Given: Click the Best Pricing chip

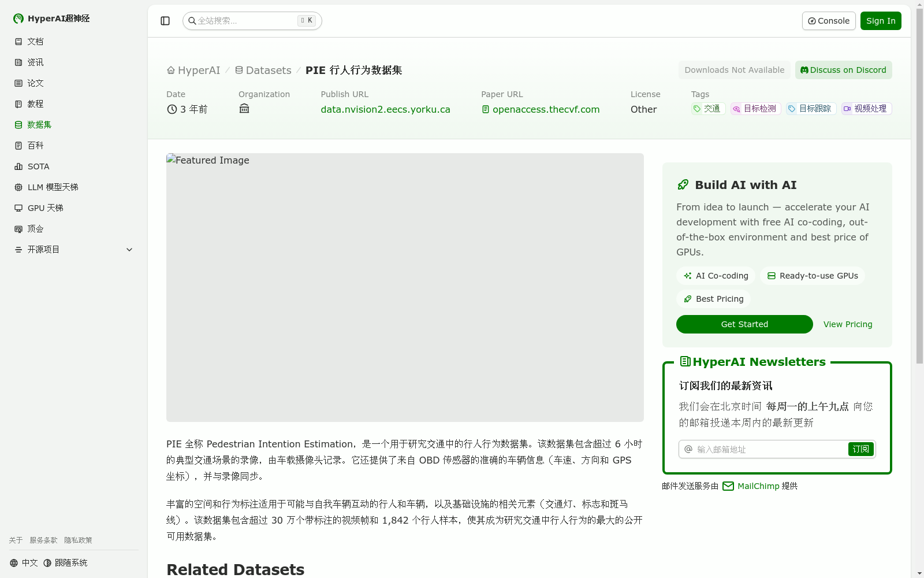Looking at the screenshot, I should tap(713, 299).
